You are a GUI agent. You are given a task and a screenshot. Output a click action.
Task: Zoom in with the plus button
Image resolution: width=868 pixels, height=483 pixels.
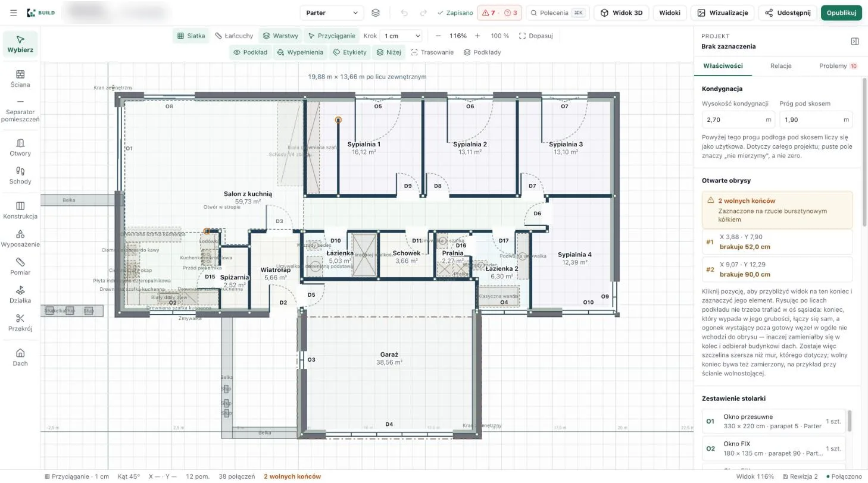[477, 36]
